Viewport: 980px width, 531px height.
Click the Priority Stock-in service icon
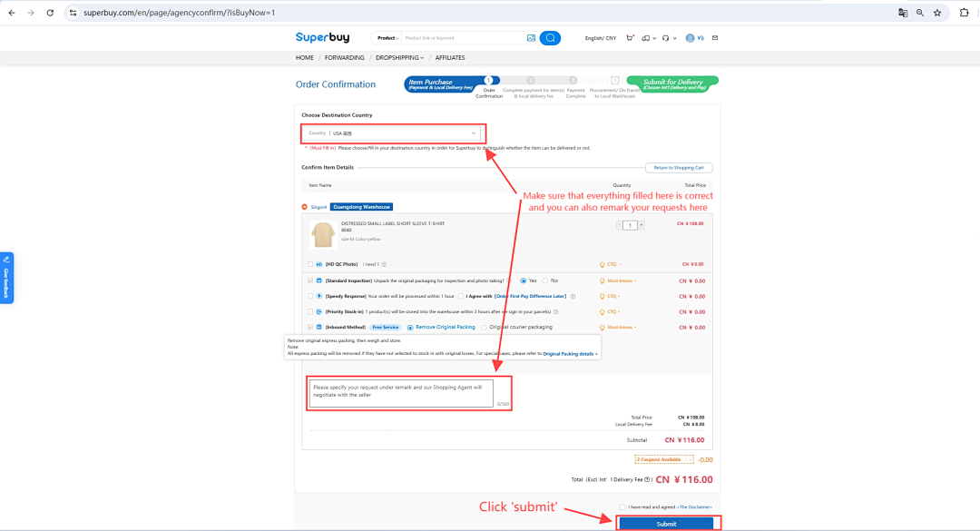(318, 311)
